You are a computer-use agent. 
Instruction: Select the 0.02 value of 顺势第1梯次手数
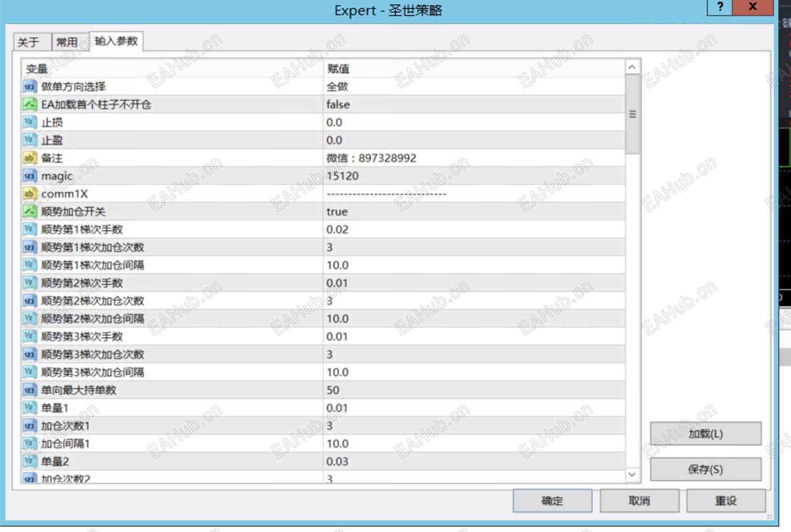click(x=337, y=229)
